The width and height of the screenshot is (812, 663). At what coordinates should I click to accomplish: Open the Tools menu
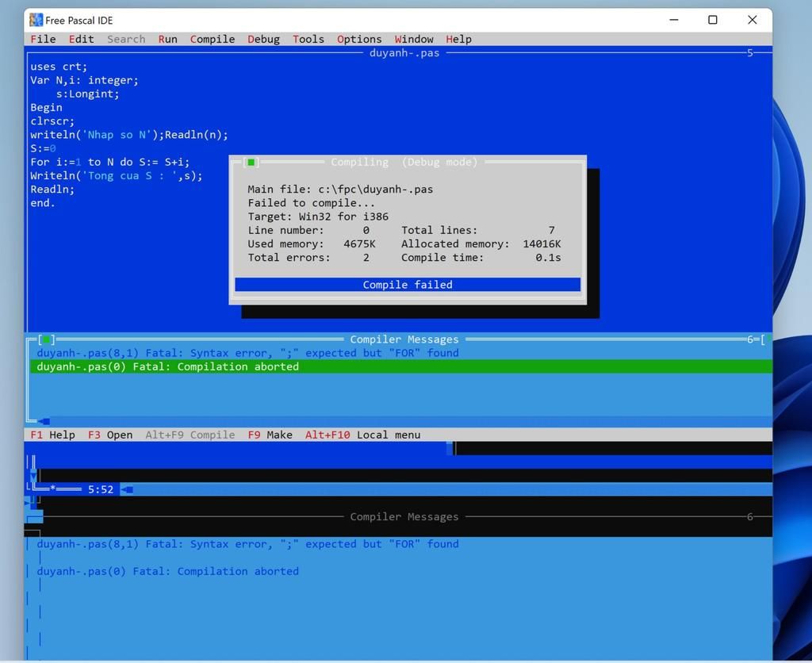[x=308, y=40]
